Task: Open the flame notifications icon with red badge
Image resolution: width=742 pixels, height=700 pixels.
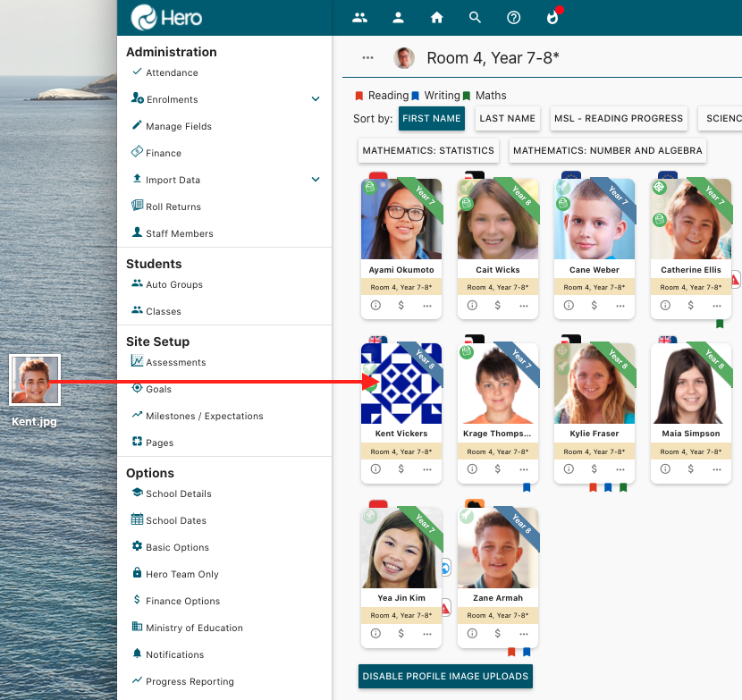Action: [552, 17]
